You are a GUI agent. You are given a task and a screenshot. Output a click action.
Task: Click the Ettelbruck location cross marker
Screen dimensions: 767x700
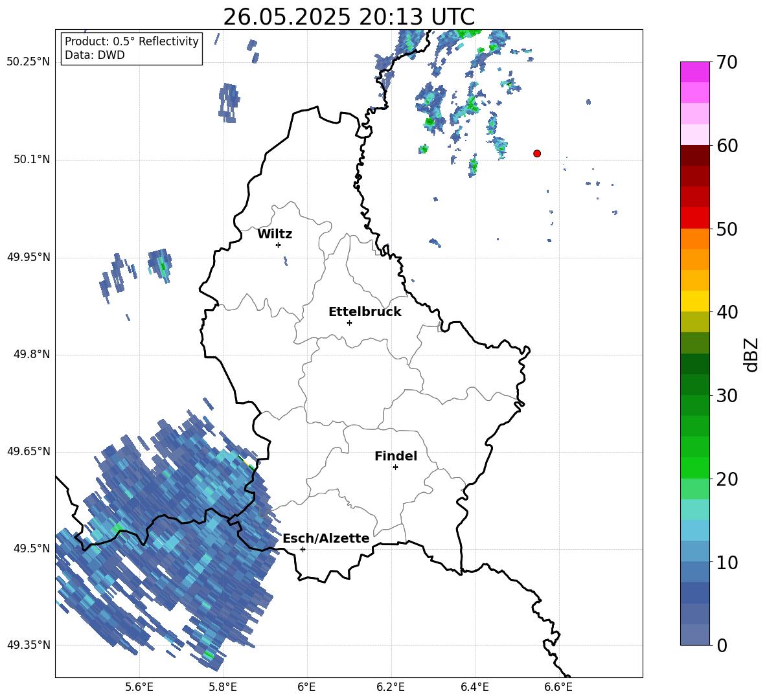click(349, 322)
